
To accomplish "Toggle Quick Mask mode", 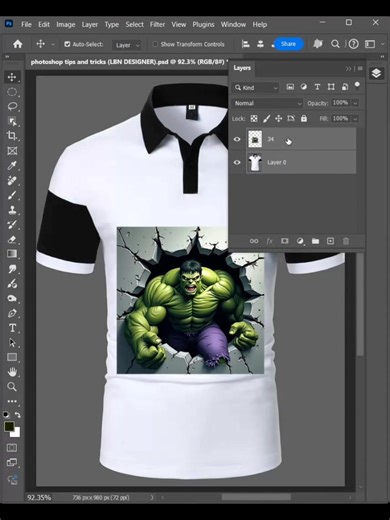I will pos(12,447).
